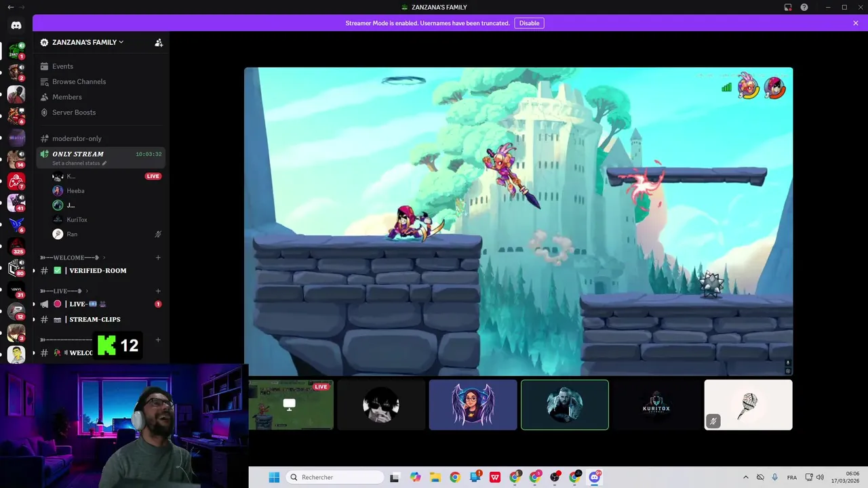Launch Copilot from the taskbar
This screenshot has width=868, height=488.
point(415,477)
